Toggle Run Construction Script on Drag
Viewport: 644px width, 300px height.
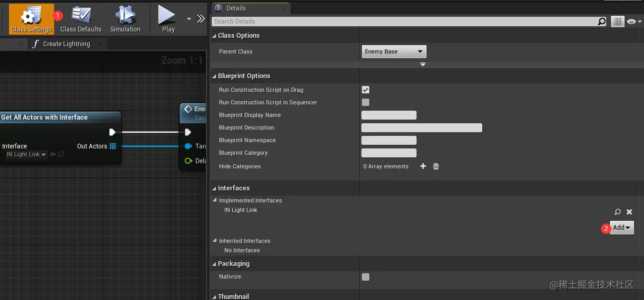[366, 90]
